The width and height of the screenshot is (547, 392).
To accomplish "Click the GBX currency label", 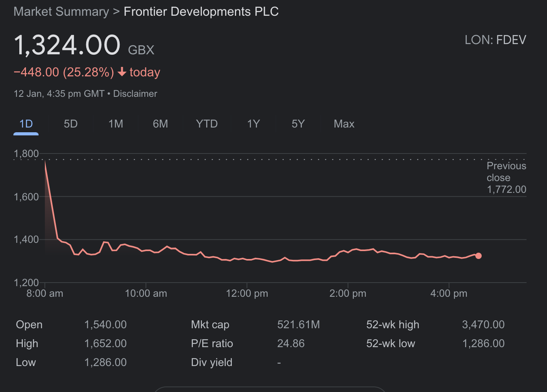I will tap(141, 50).
